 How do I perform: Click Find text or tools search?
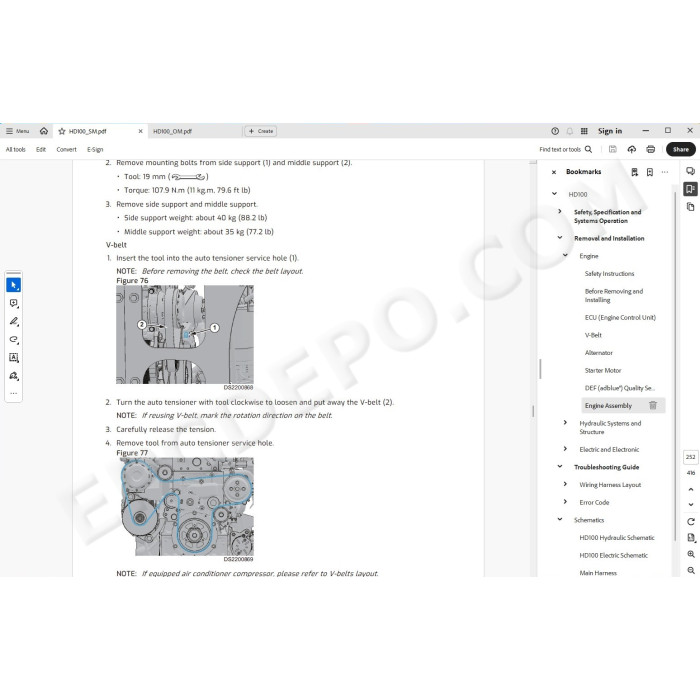(566, 150)
